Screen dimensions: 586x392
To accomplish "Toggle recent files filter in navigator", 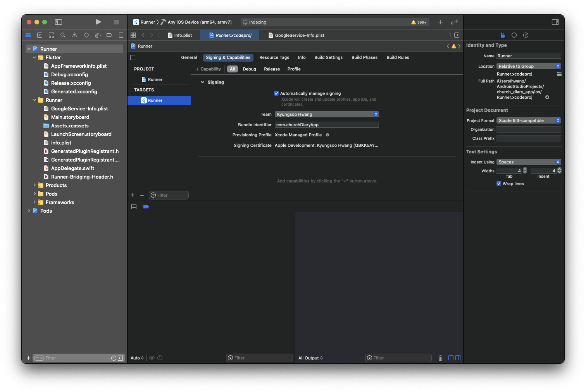I will 114,358.
